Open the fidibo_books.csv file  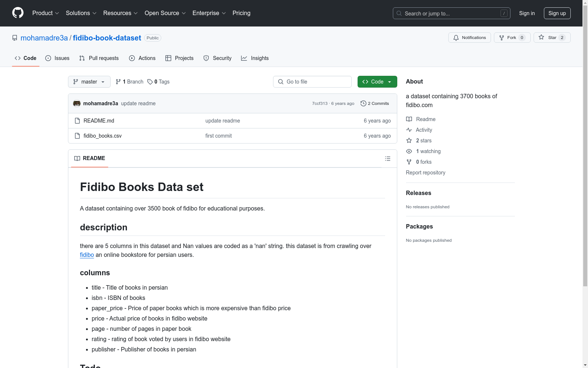coord(103,136)
